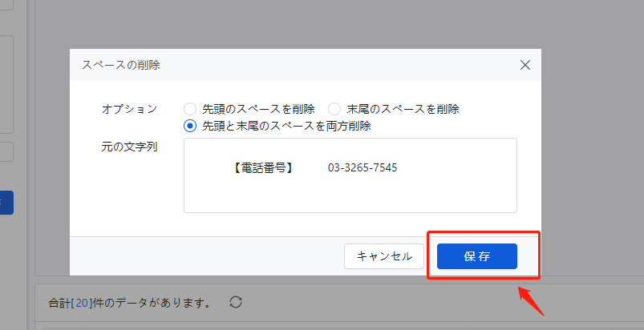Select 末尾のスペースを削除 radio option
The height and width of the screenshot is (330, 644).
pos(334,109)
